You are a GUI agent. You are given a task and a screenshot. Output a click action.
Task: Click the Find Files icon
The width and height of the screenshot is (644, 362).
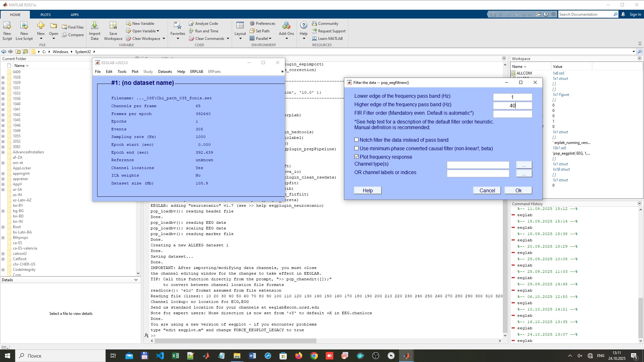click(x=64, y=27)
